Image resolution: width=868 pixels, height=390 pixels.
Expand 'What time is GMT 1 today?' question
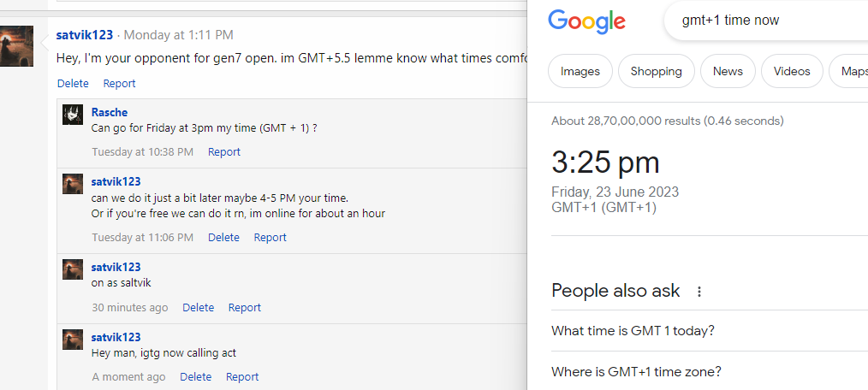(633, 331)
